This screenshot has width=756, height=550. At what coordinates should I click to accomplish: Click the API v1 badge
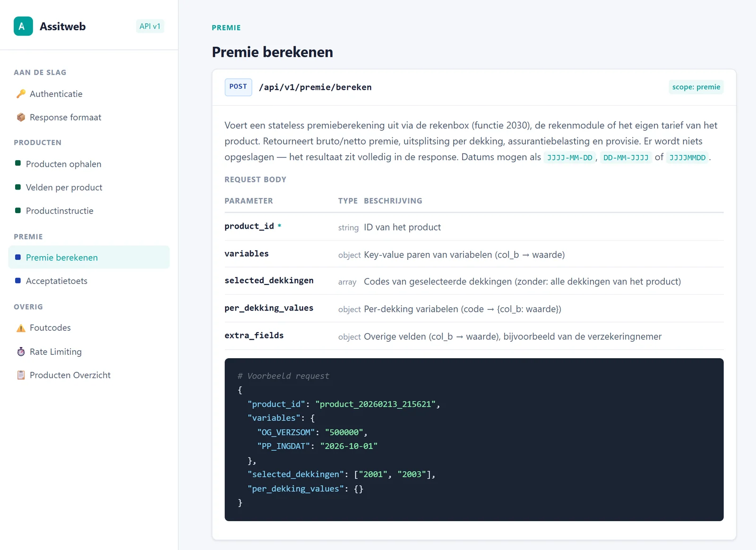click(150, 26)
